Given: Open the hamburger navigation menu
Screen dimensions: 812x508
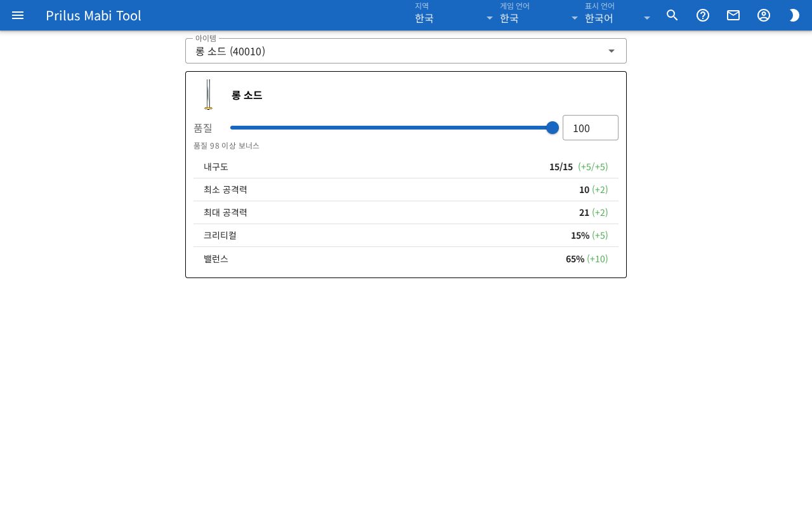Looking at the screenshot, I should 18,15.
